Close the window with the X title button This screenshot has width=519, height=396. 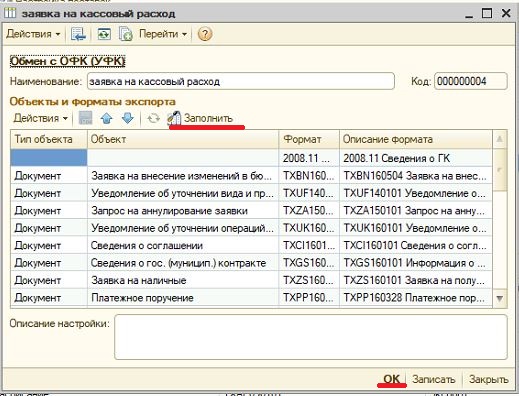[506, 14]
